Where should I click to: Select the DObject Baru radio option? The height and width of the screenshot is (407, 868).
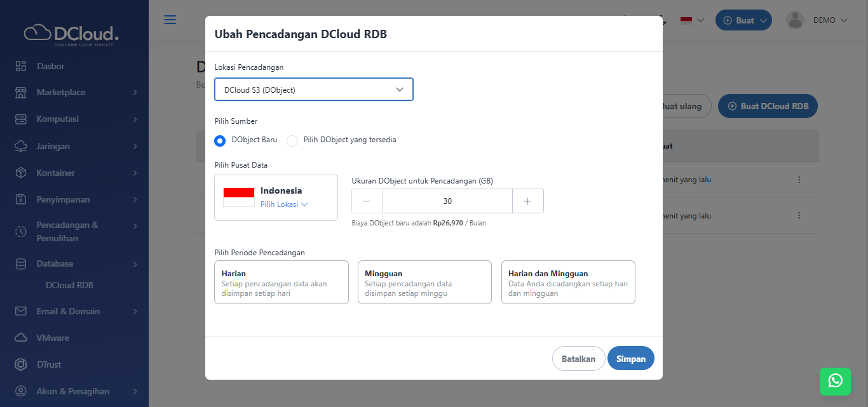220,140
